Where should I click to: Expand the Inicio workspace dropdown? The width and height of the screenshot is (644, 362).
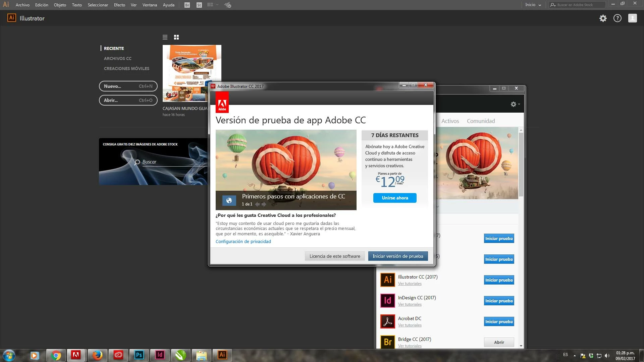pos(533,5)
